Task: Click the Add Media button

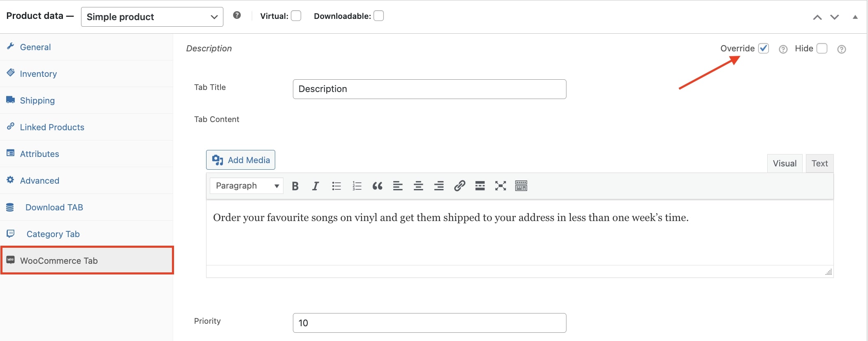Action: (241, 160)
